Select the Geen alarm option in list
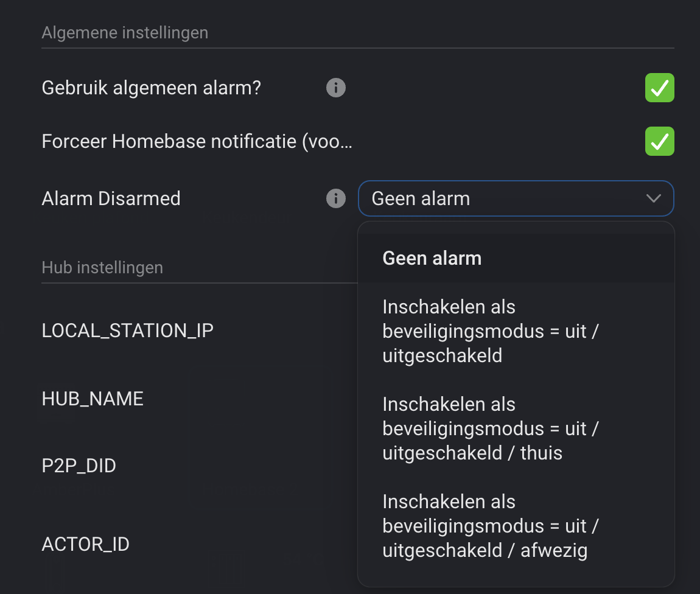Image resolution: width=700 pixels, height=594 pixels. tap(432, 258)
